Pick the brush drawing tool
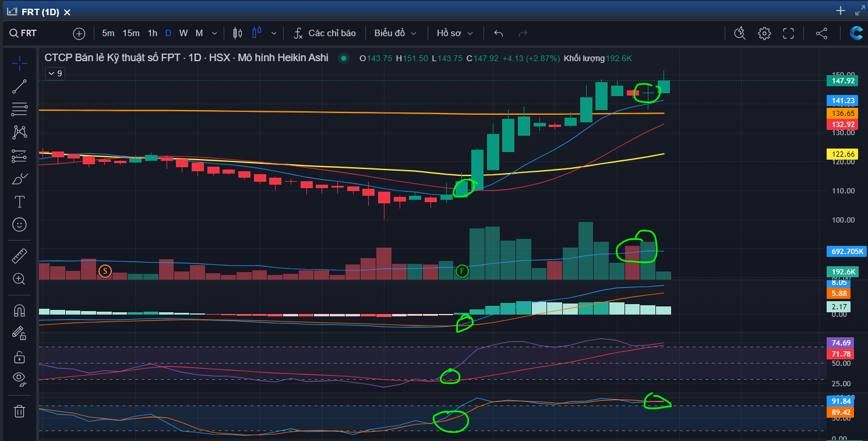This screenshot has height=441, width=868. click(20, 179)
